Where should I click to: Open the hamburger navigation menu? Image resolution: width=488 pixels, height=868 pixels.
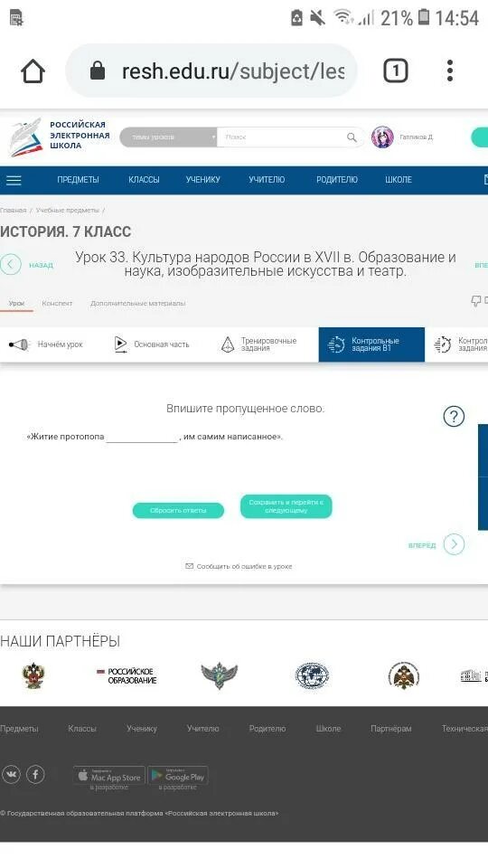pos(14,180)
